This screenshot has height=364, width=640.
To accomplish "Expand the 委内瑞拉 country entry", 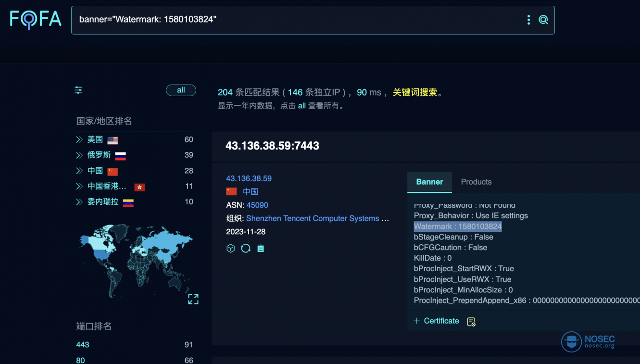I will pyautogui.click(x=79, y=202).
